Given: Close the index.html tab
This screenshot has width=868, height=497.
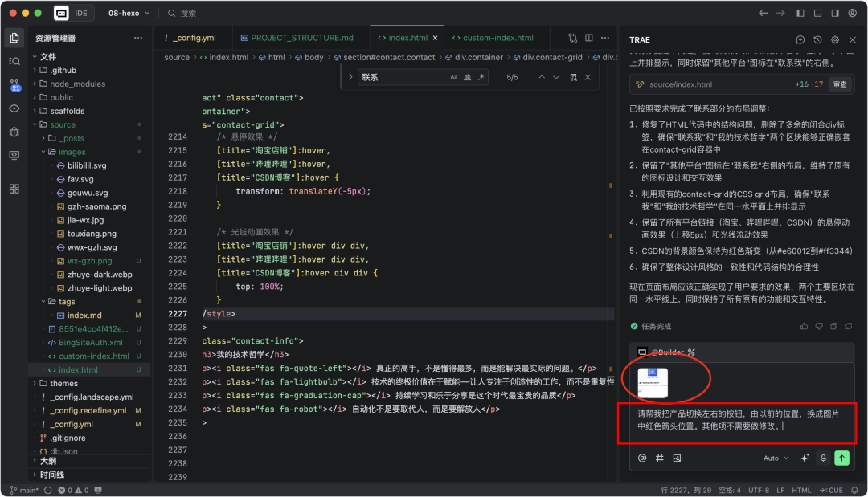Looking at the screenshot, I should [435, 38].
